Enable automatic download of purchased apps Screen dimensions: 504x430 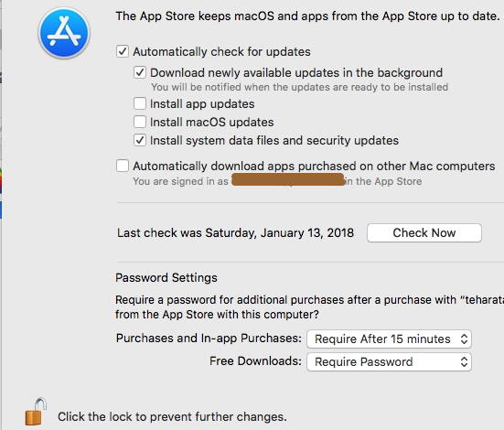pyautogui.click(x=123, y=166)
